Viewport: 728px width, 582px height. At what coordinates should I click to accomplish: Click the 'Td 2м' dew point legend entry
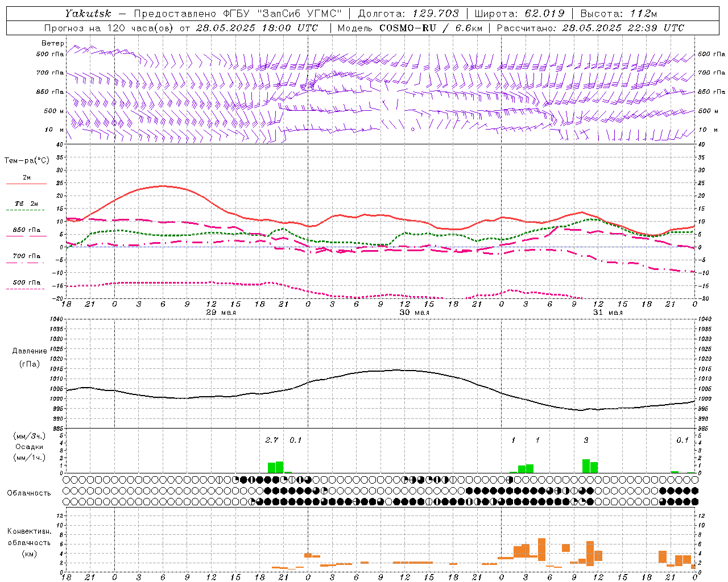tap(27, 203)
